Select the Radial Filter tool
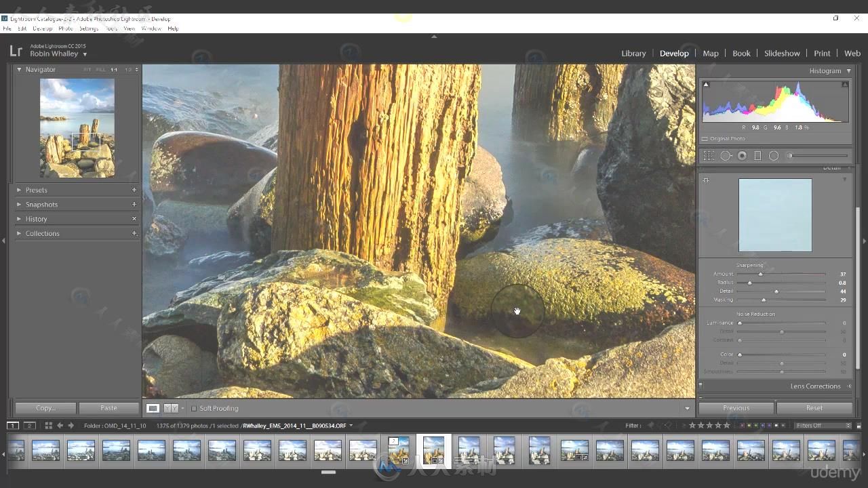This screenshot has height=488, width=868. [774, 156]
